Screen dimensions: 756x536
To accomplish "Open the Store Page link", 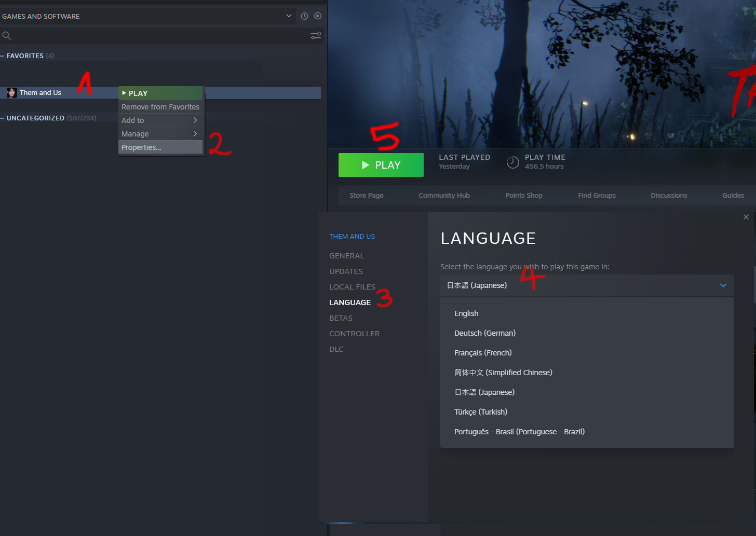I will [366, 196].
